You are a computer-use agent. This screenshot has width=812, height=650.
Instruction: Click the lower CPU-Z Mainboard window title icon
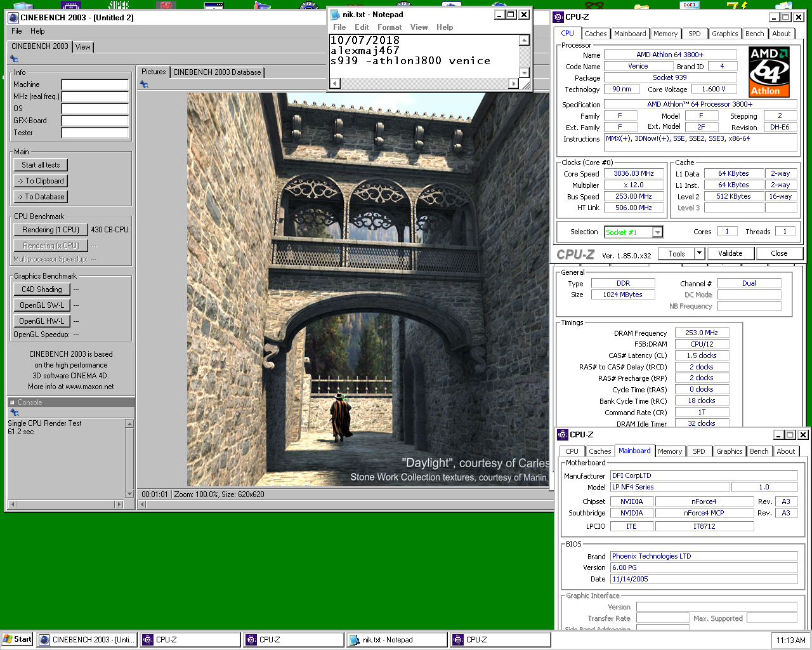562,435
